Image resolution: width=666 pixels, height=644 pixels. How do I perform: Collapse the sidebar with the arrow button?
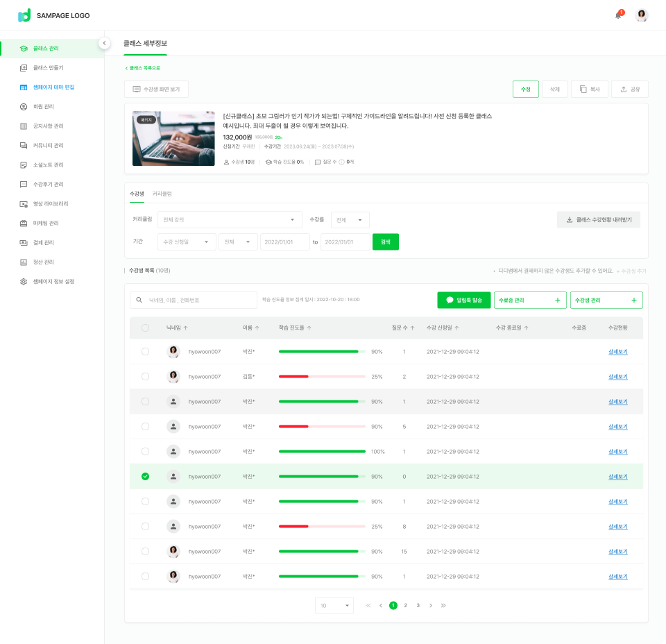[104, 43]
